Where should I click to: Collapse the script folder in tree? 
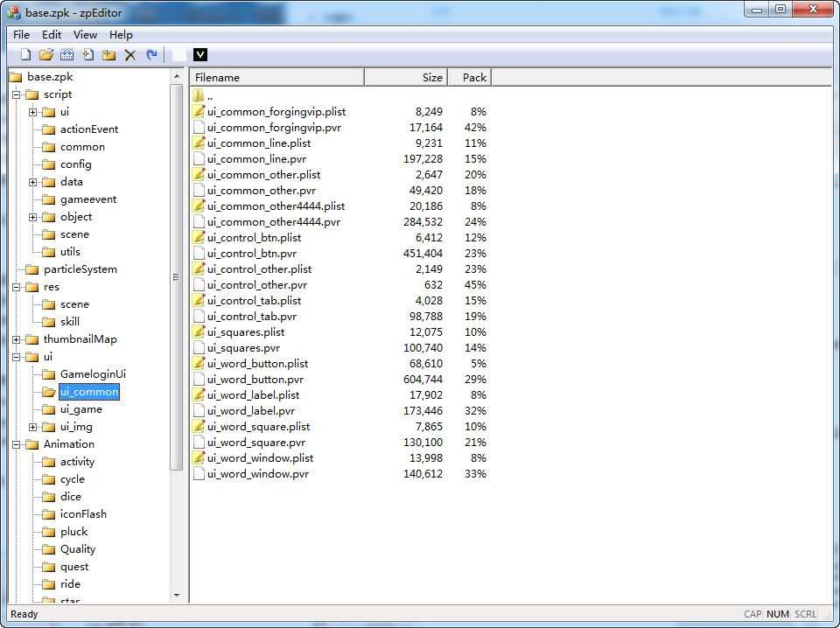[16, 94]
